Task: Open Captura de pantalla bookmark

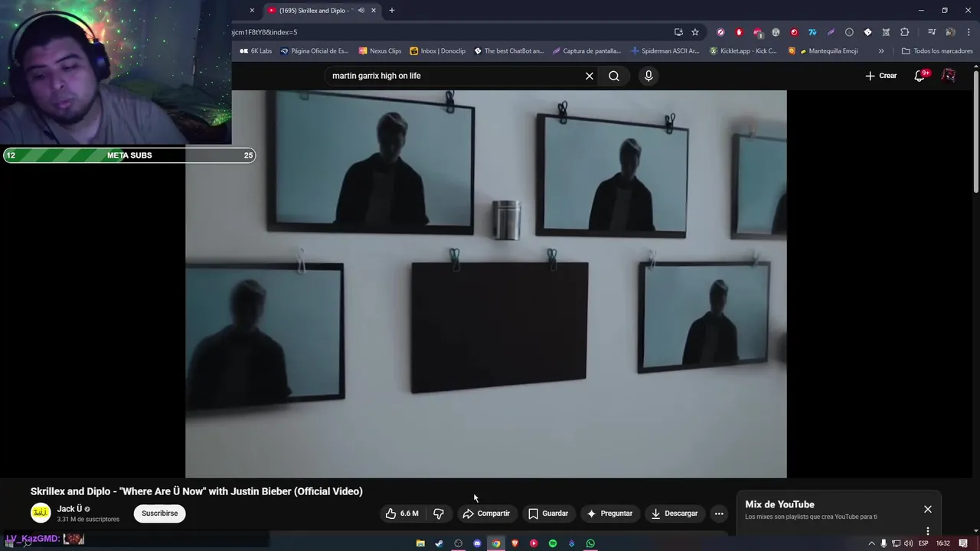Action: pos(587,51)
